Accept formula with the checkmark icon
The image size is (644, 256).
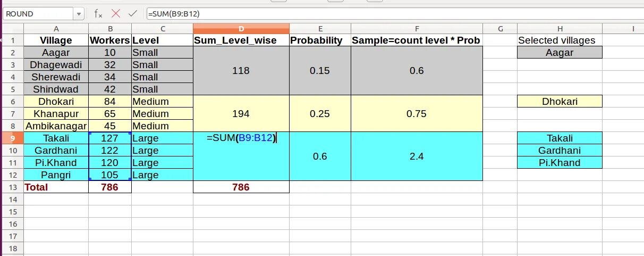pyautogui.click(x=133, y=14)
